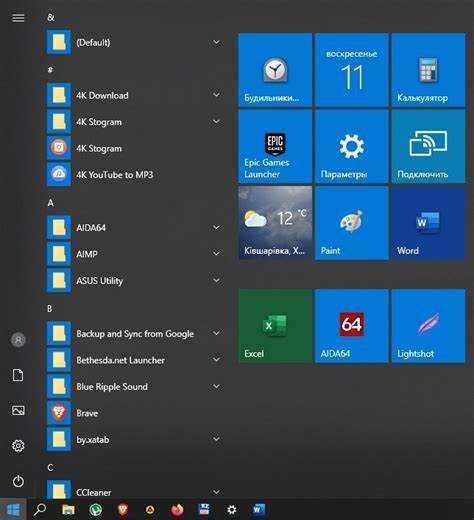
Task: Open the AIDA64 tile
Action: coord(352,326)
